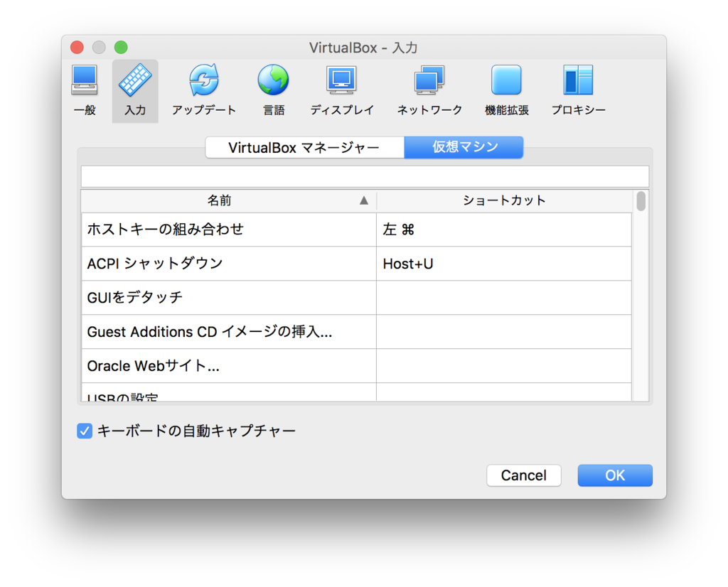Open the ディスプレイ (Display) settings icon
This screenshot has width=728, height=587.
click(x=342, y=90)
